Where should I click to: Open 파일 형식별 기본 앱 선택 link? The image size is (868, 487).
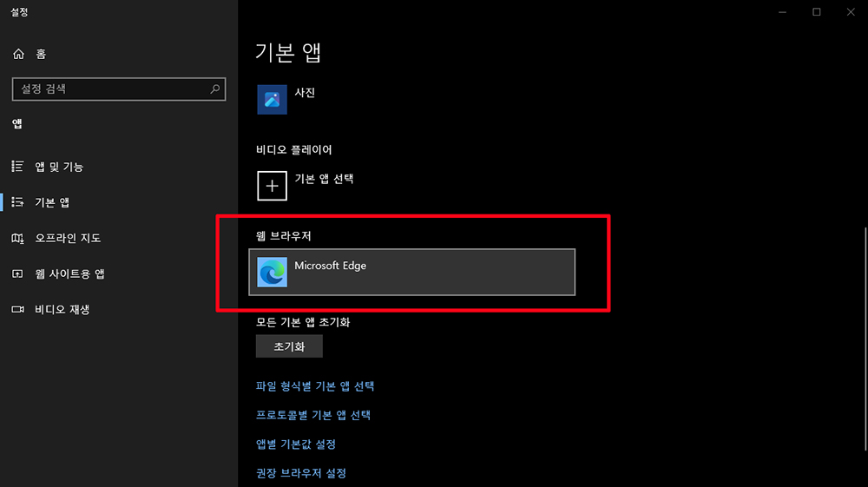click(x=315, y=385)
